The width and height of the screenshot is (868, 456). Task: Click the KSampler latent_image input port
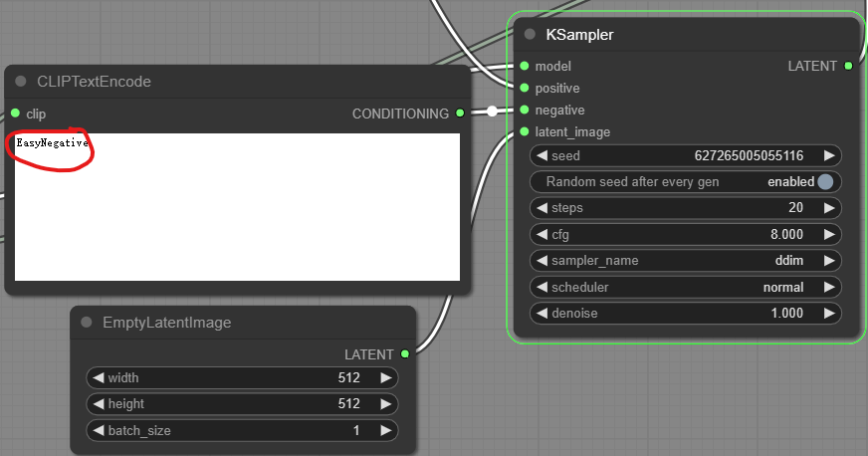(525, 131)
